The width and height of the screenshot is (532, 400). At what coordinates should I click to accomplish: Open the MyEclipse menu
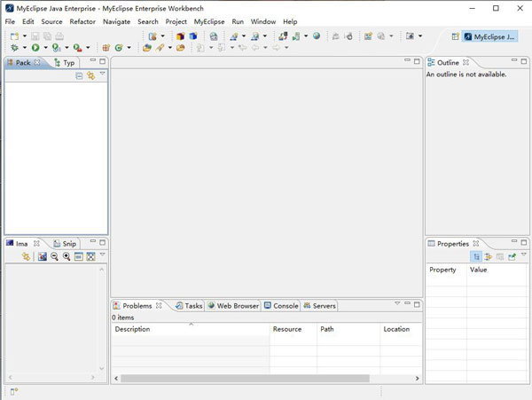tap(209, 21)
